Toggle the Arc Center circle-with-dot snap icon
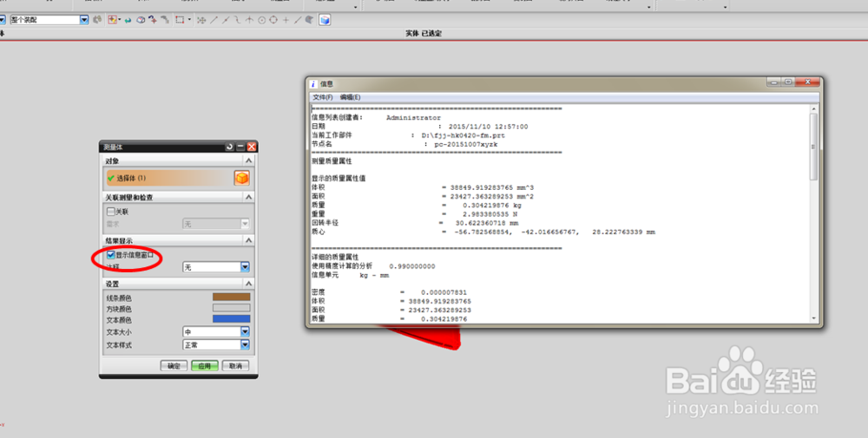 click(x=262, y=20)
